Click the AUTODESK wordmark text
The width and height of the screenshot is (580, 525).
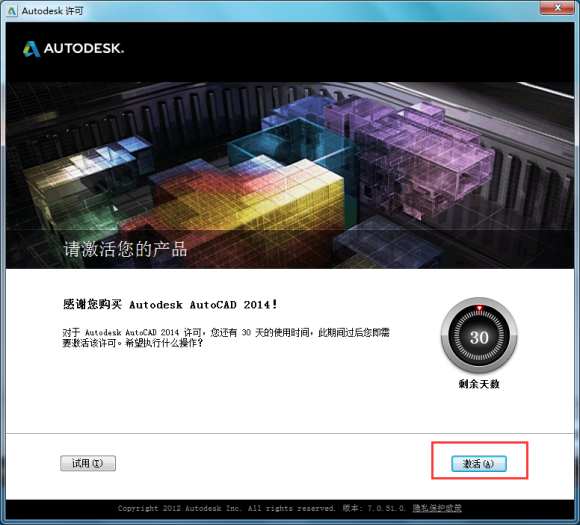point(84,48)
